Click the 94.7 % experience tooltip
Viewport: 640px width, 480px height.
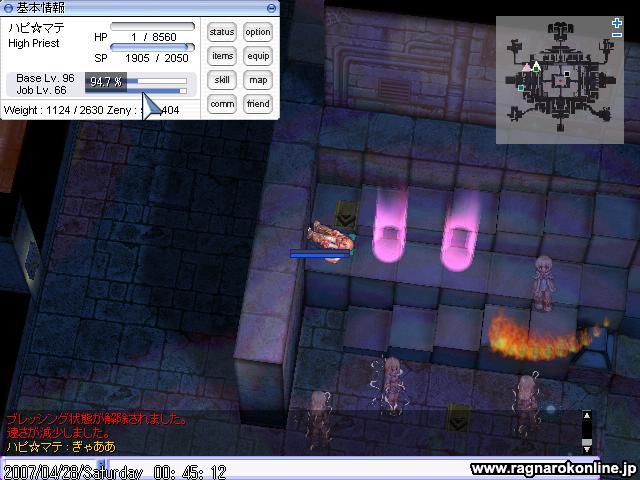106,82
